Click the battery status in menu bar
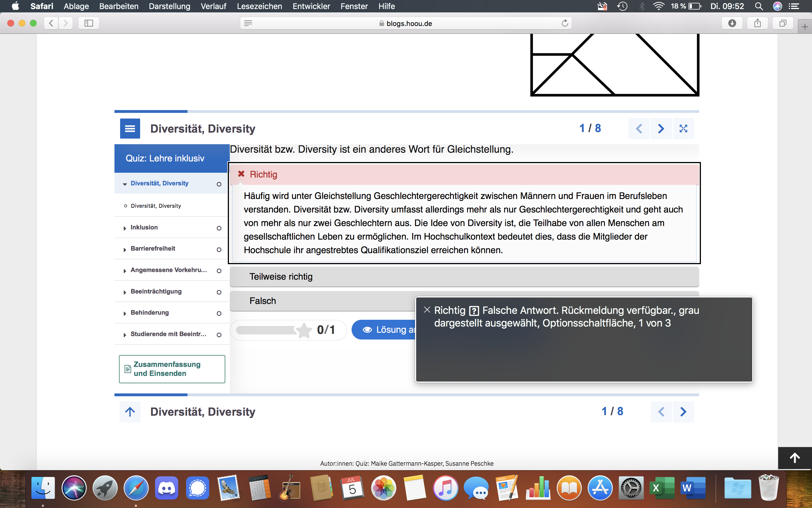Screen dimensions: 812x508 click(x=686, y=6)
